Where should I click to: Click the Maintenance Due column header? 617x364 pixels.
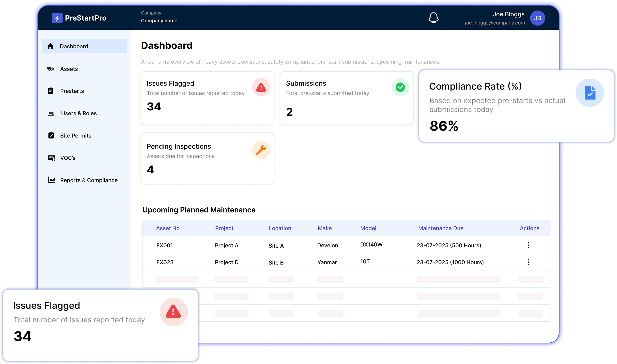coord(440,228)
